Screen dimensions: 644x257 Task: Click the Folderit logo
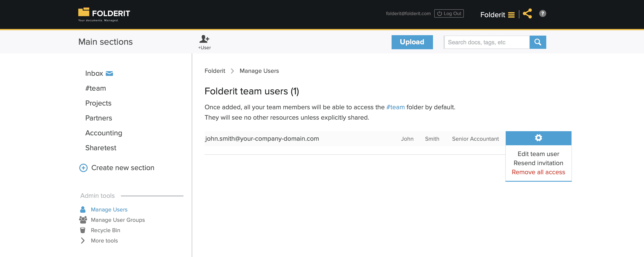point(104,14)
